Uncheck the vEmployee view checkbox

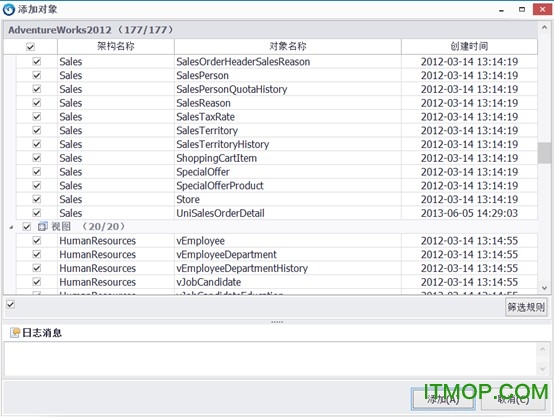37,241
